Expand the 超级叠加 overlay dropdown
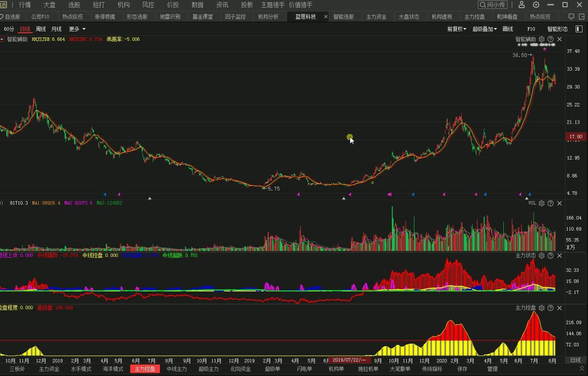 point(485,29)
